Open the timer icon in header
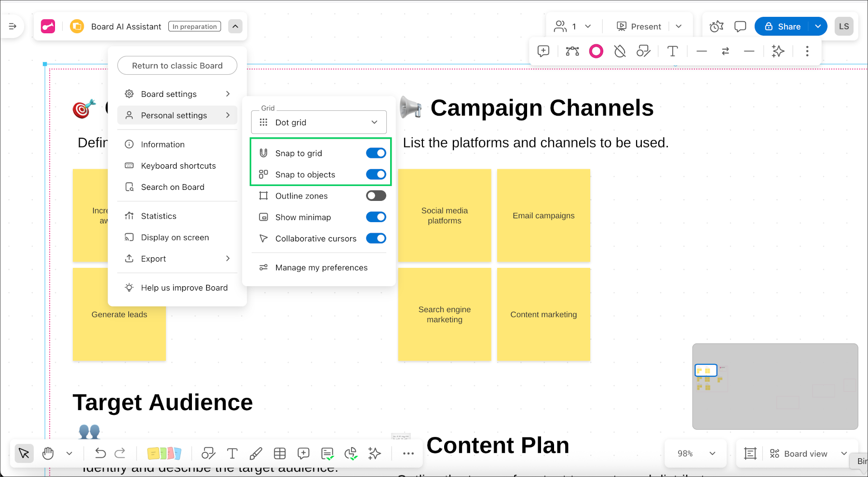The height and width of the screenshot is (477, 868). [717, 26]
